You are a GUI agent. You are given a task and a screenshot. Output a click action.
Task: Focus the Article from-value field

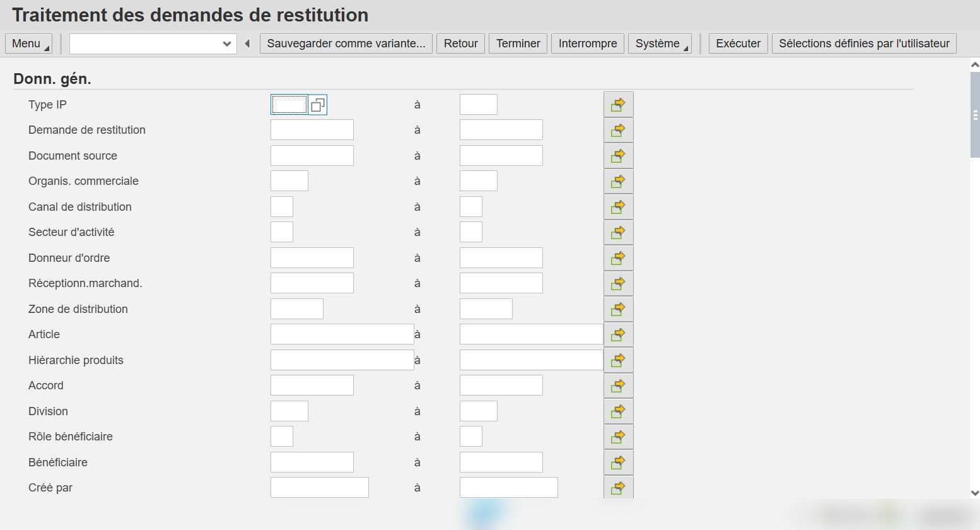342,334
